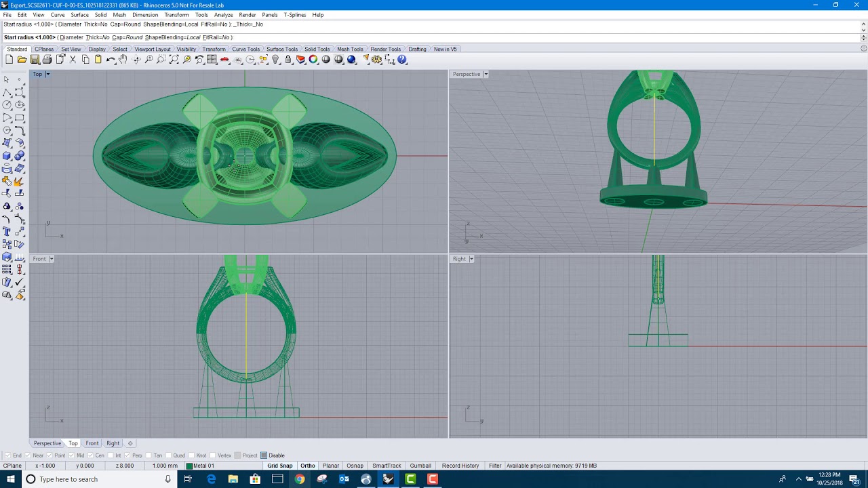Image resolution: width=868 pixels, height=488 pixels.
Task: Add a new viewport tab with plus icon
Action: coord(130,443)
